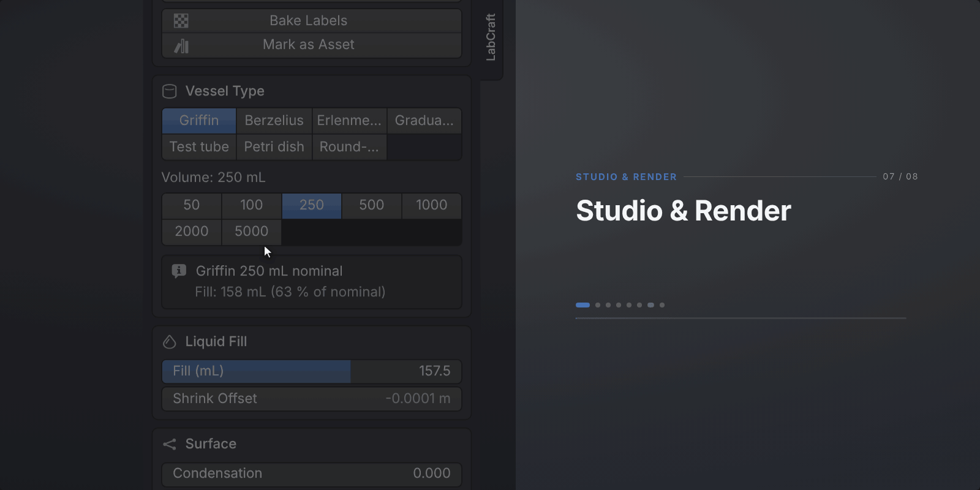The image size is (980, 490).
Task: Select the Griffin vessel type
Action: point(199,121)
